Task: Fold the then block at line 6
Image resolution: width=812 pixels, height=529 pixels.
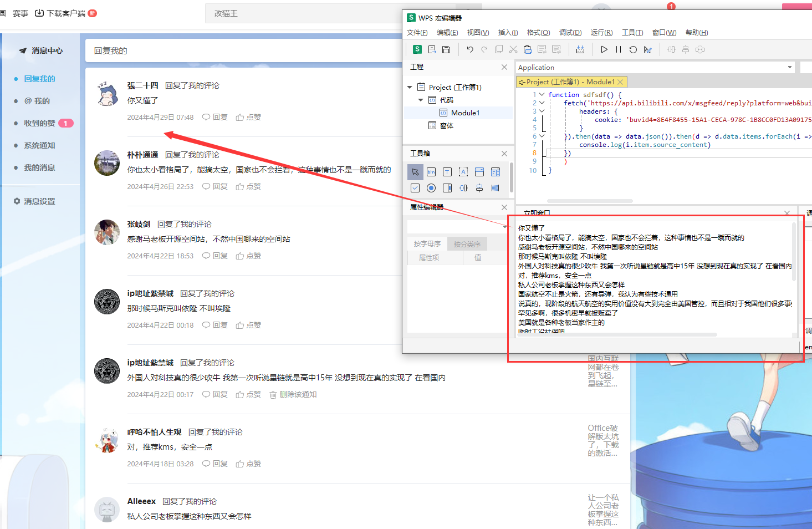Action: 542,136
